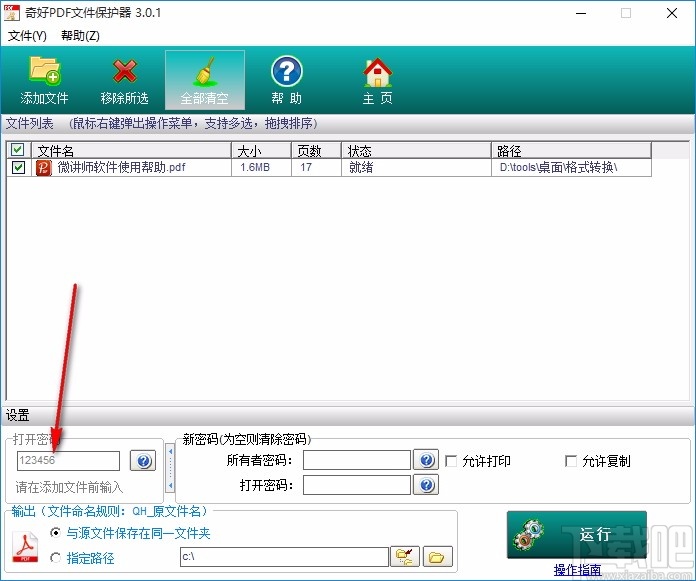Open the 操作指南 link

coord(577,569)
